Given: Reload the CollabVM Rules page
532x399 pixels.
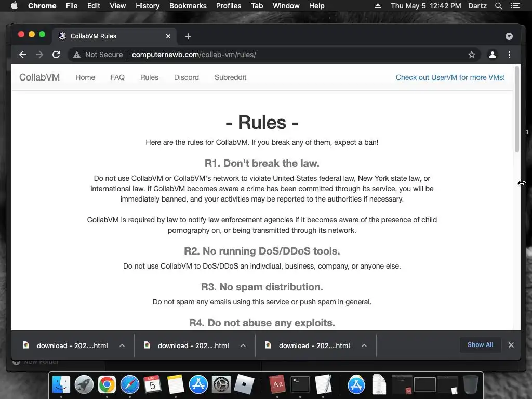Looking at the screenshot, I should click(56, 55).
